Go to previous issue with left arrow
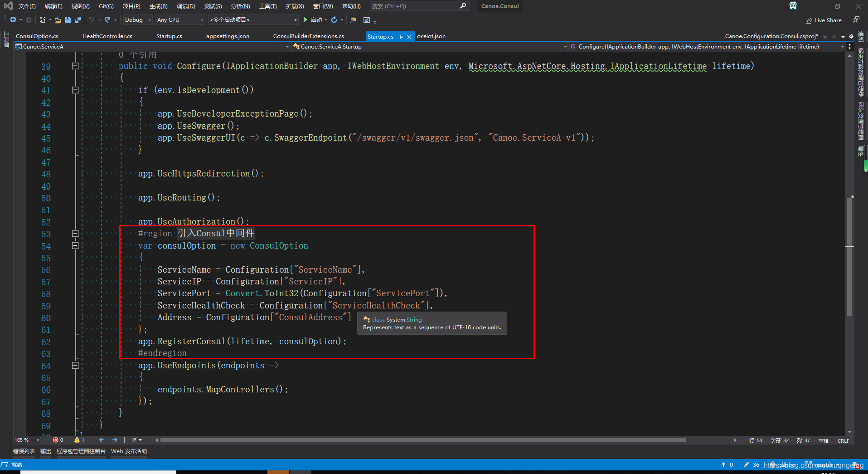 point(102,440)
